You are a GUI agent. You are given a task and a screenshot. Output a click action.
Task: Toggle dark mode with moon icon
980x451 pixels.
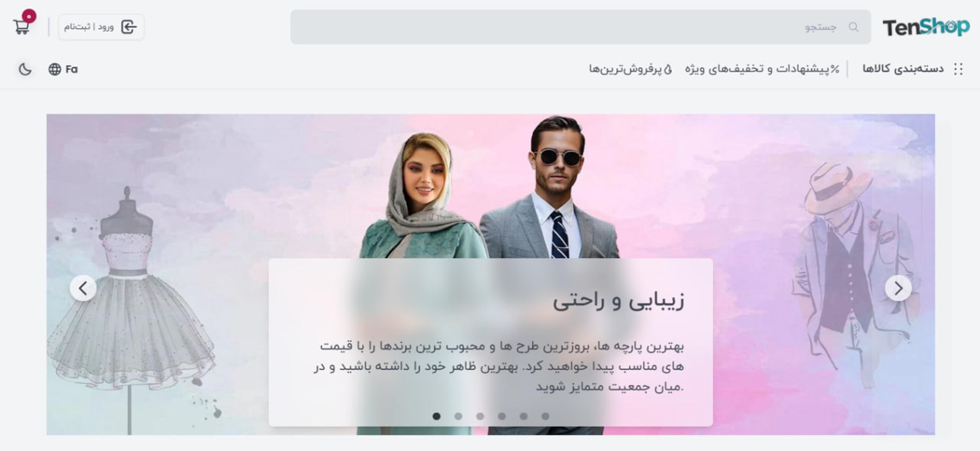(25, 69)
